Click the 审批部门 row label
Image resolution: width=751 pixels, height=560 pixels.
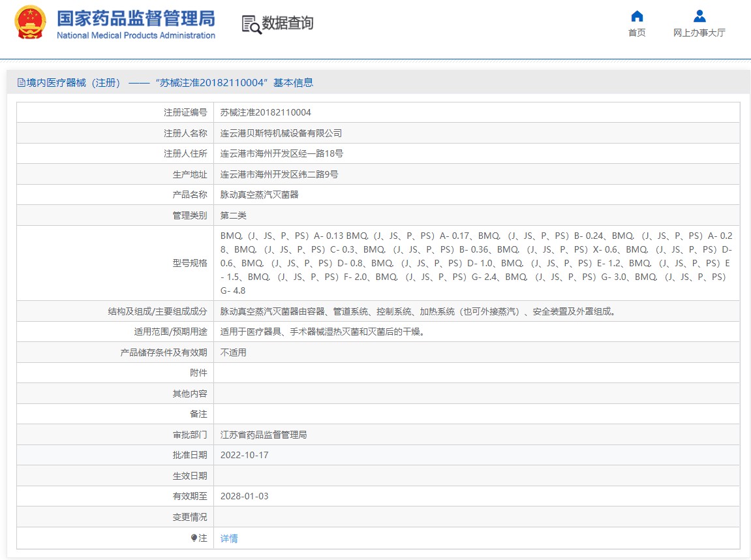(190, 435)
